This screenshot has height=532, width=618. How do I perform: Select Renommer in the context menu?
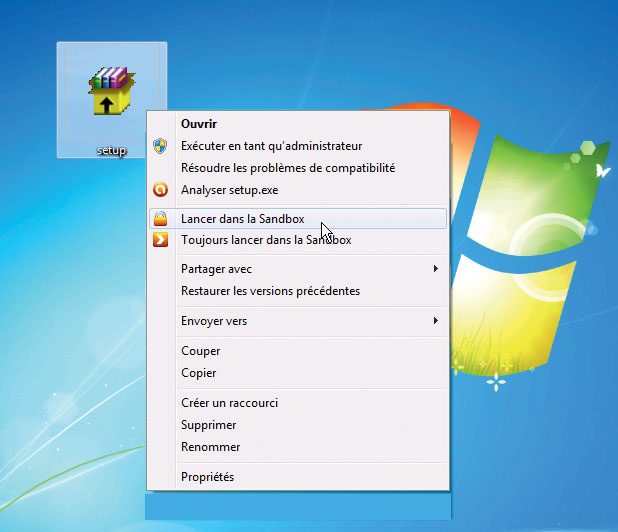pyautogui.click(x=210, y=447)
